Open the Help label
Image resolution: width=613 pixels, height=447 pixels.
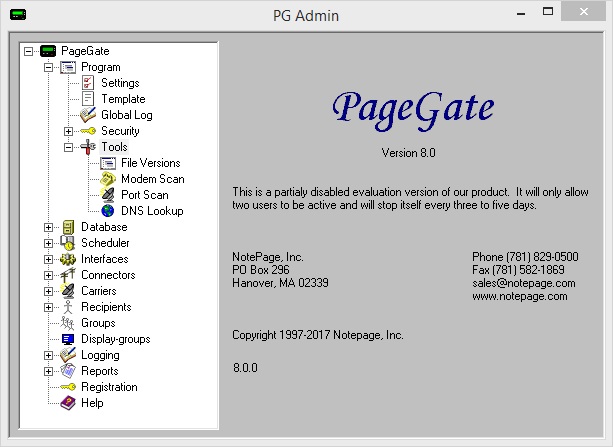point(92,403)
